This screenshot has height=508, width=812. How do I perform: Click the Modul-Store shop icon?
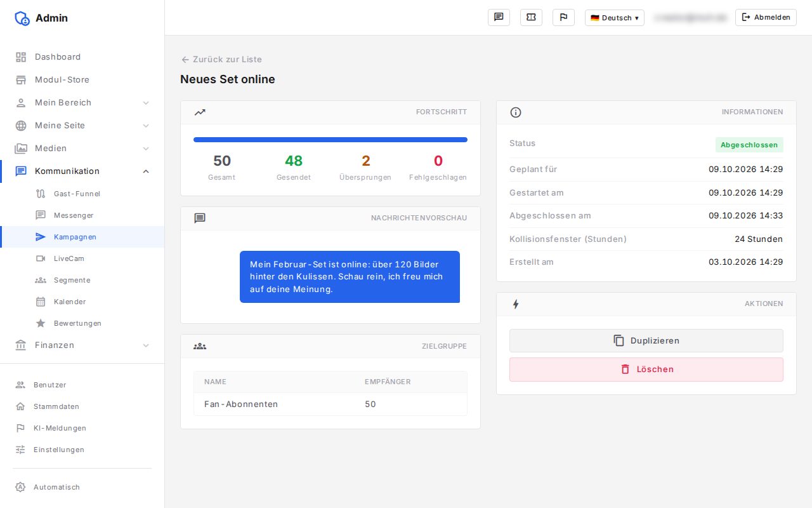click(21, 80)
